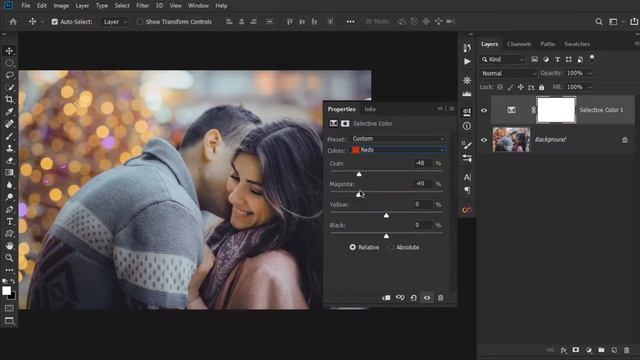Open the Preset Custom dropdown
The height and width of the screenshot is (360, 640).
click(398, 139)
